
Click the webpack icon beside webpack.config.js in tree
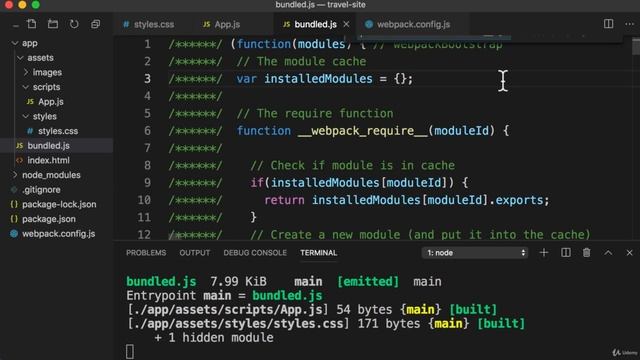point(14,234)
